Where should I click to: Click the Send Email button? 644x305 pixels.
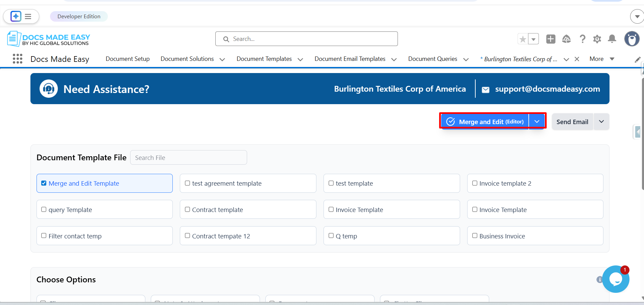(572, 122)
